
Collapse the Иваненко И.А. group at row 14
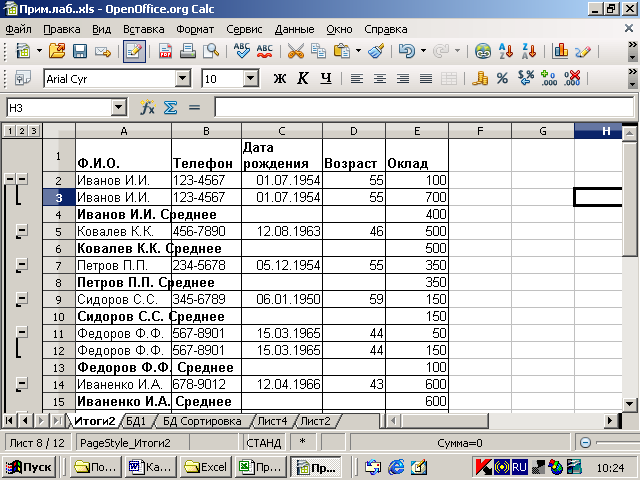tap(22, 383)
